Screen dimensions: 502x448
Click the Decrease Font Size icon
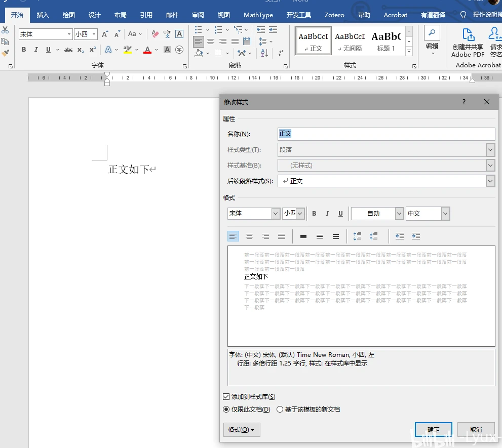tap(117, 34)
